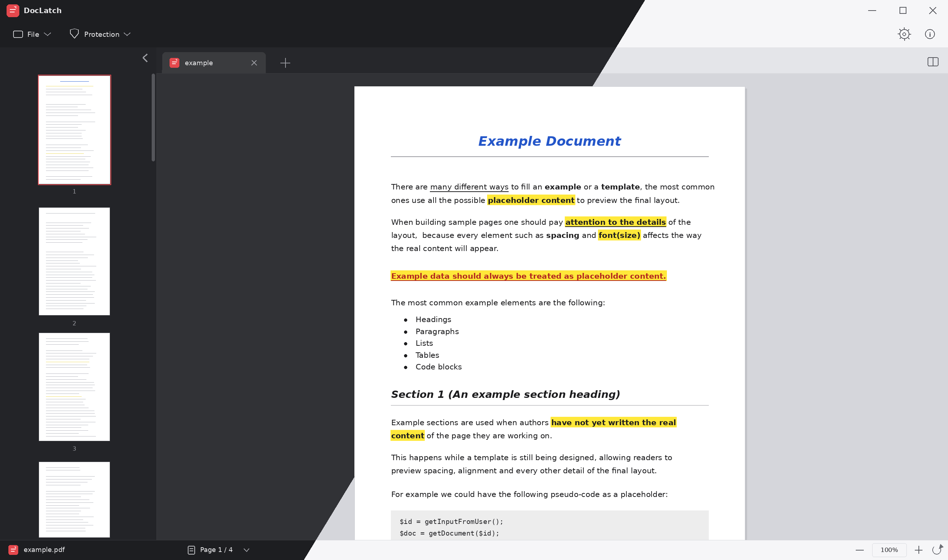Toggle light and dark theme
Screen dimensions: 948x560
point(904,34)
